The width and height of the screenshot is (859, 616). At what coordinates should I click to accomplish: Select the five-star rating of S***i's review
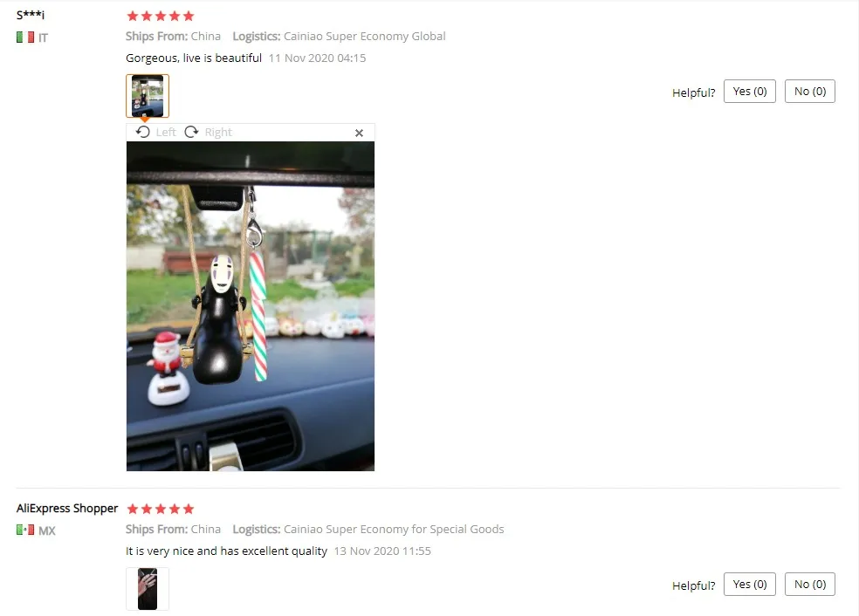coord(161,16)
